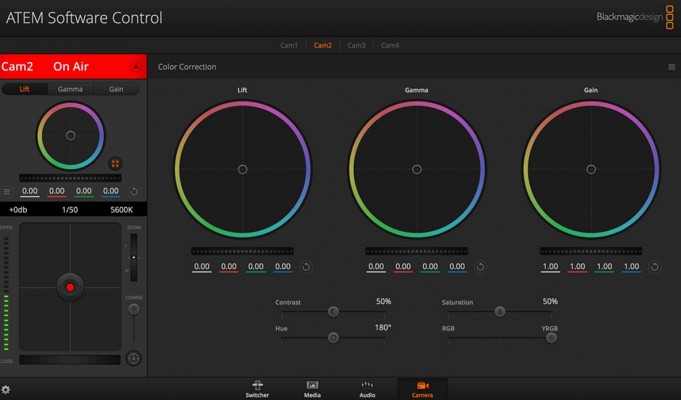The image size is (681, 400).
Task: Go to the Audio page
Action: point(367,389)
